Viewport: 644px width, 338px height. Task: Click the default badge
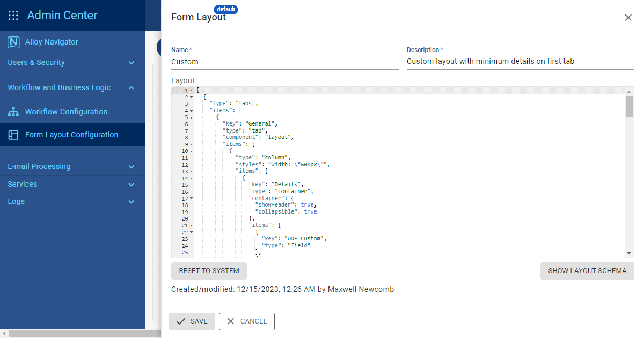click(x=226, y=9)
